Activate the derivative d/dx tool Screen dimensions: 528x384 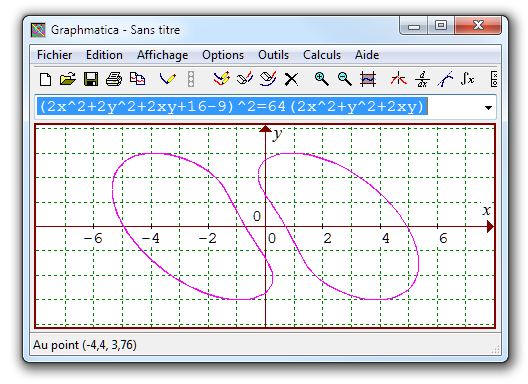point(422,79)
